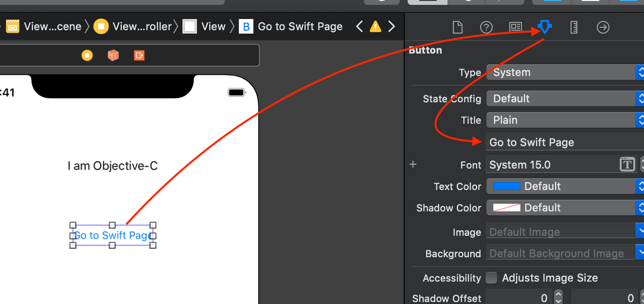Click the first Shadow Offset value field

tap(519, 298)
